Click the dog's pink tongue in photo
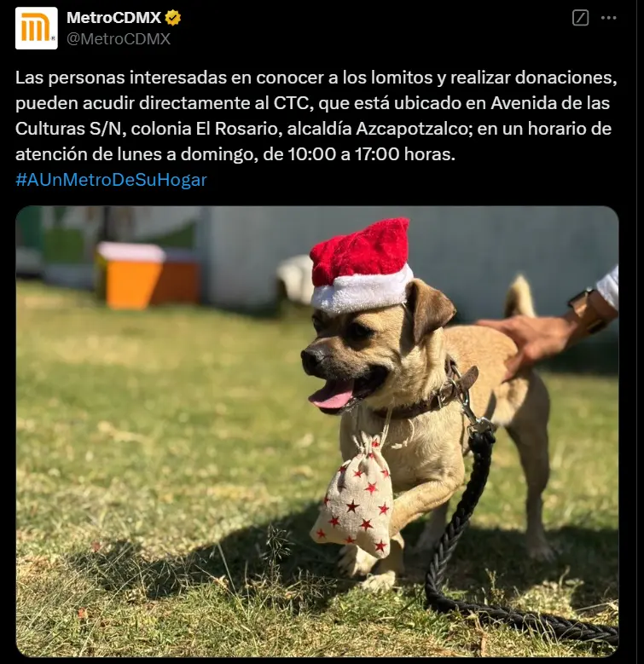 pyautogui.click(x=332, y=396)
